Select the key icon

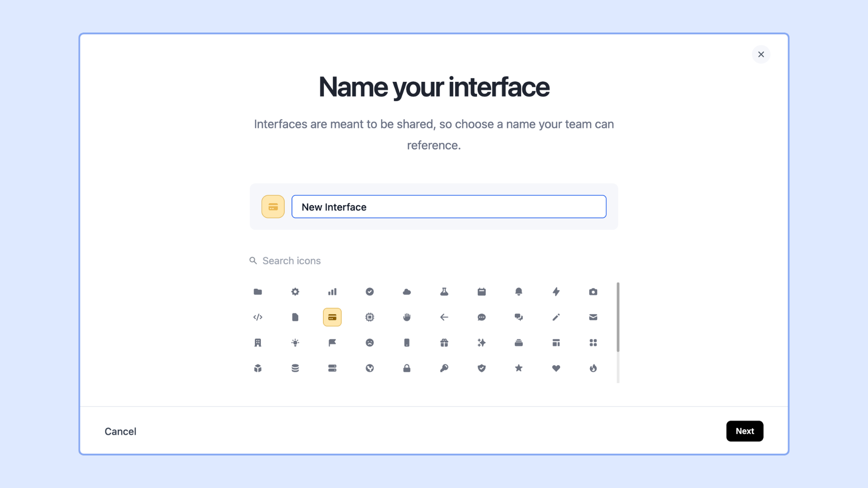point(444,368)
